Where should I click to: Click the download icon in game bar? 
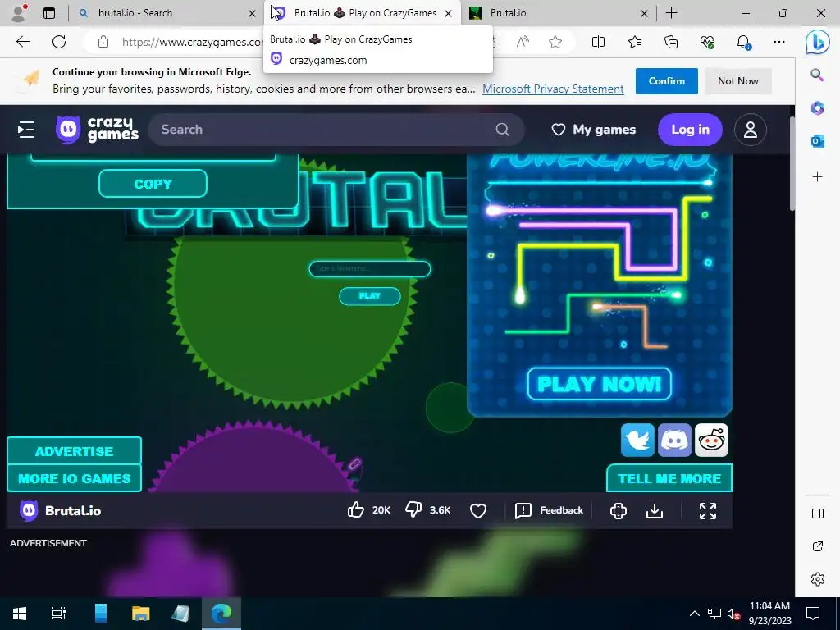click(x=654, y=510)
